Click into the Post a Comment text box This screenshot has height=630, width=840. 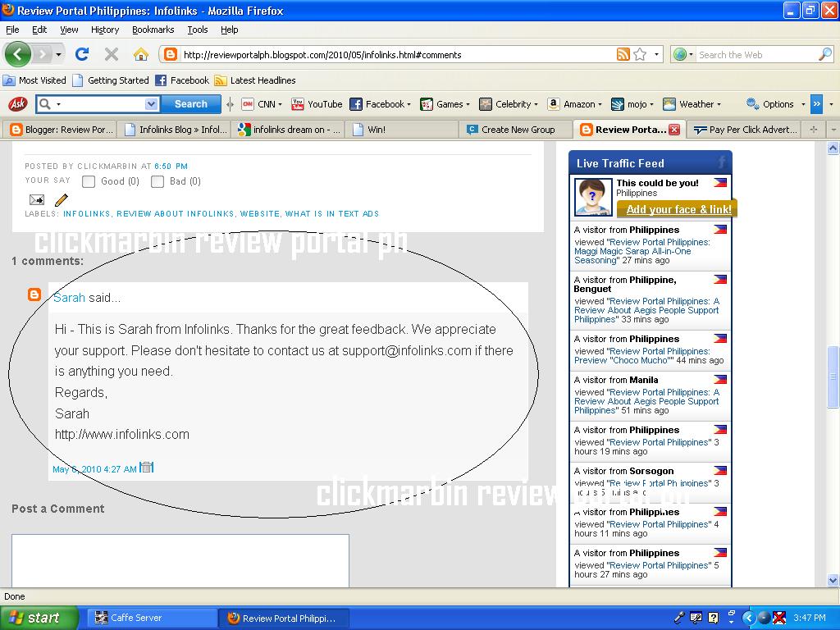pyautogui.click(x=180, y=560)
